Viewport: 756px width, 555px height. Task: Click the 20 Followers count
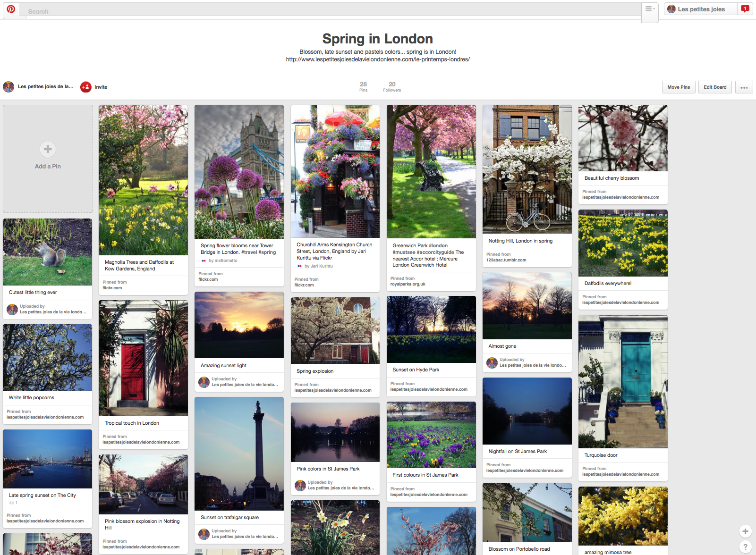(x=392, y=86)
